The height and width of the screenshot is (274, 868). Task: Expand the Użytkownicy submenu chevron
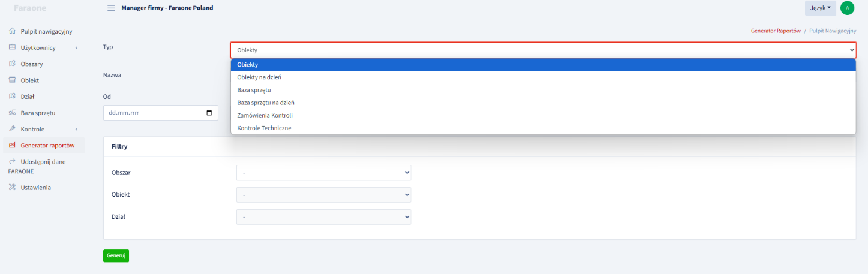[x=76, y=47]
